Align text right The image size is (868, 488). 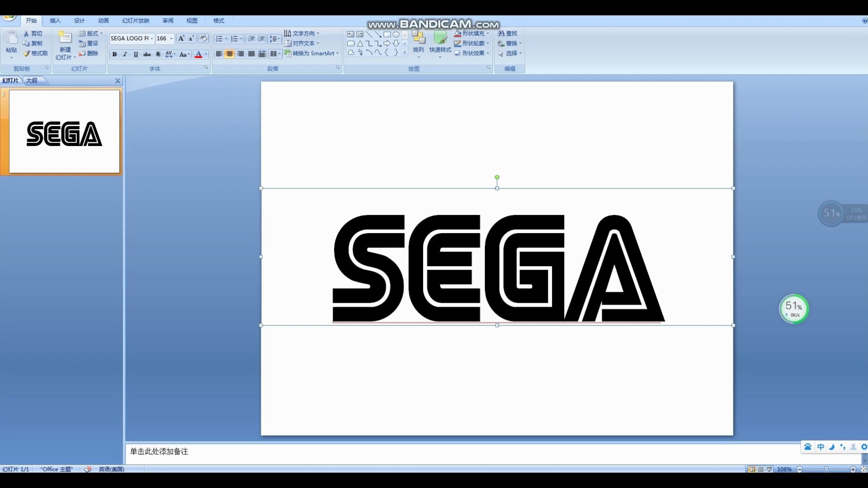[x=241, y=54]
